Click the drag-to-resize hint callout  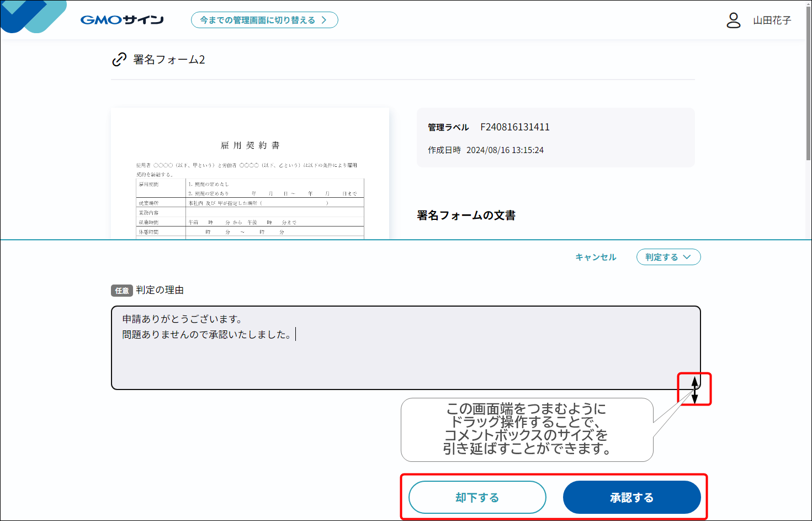click(526, 429)
